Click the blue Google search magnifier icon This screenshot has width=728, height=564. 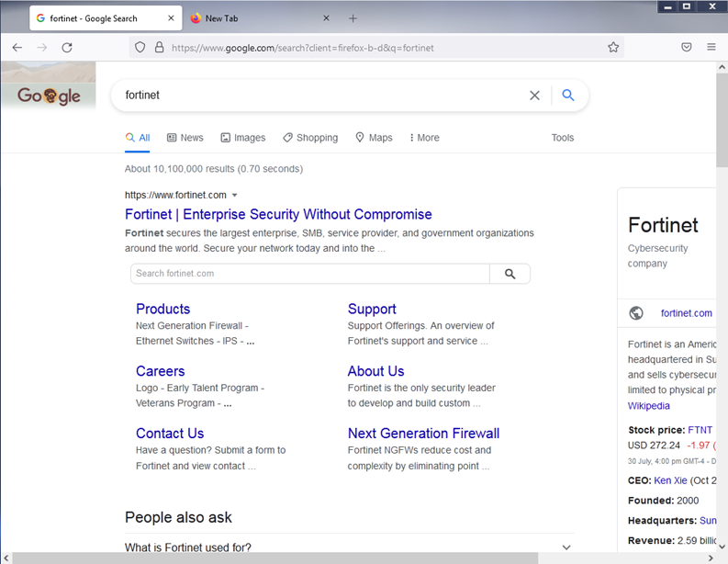(x=568, y=96)
